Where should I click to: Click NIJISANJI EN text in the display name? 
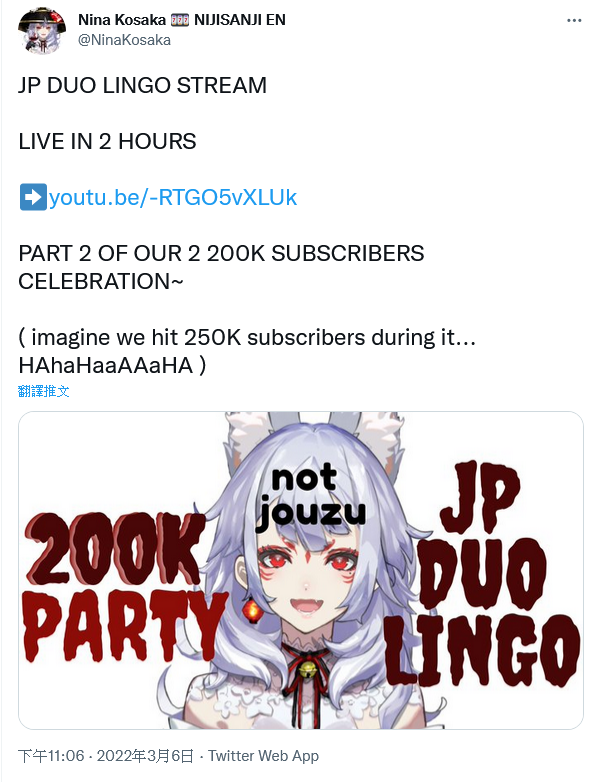pyautogui.click(x=239, y=20)
